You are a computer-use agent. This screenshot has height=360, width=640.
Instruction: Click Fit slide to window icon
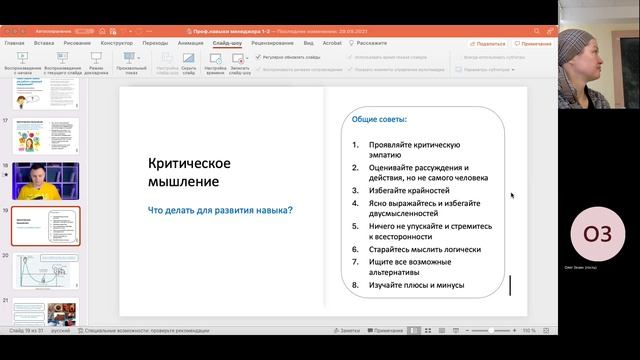(x=546, y=330)
